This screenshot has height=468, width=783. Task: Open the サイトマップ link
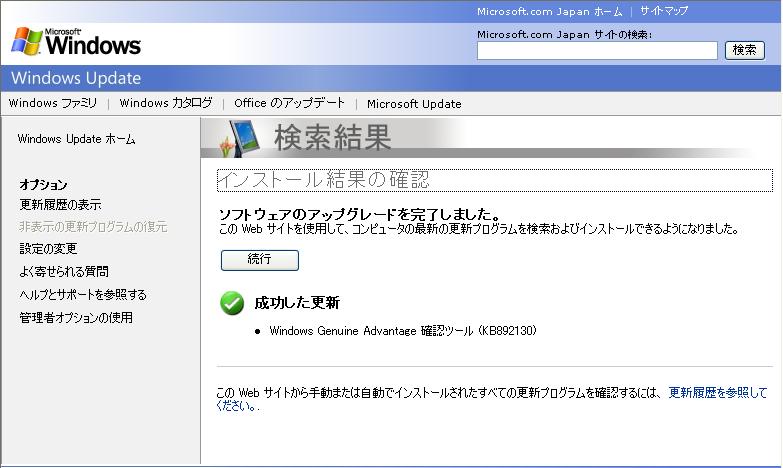point(664,11)
